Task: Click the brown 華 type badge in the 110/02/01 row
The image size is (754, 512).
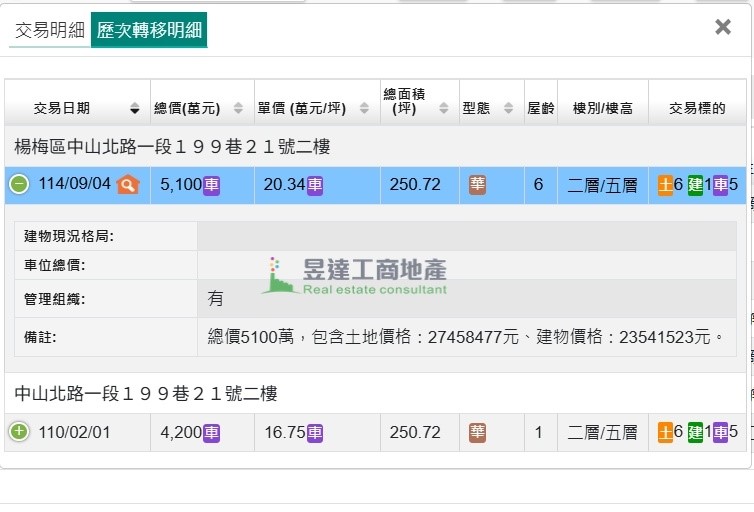Action: [x=477, y=433]
